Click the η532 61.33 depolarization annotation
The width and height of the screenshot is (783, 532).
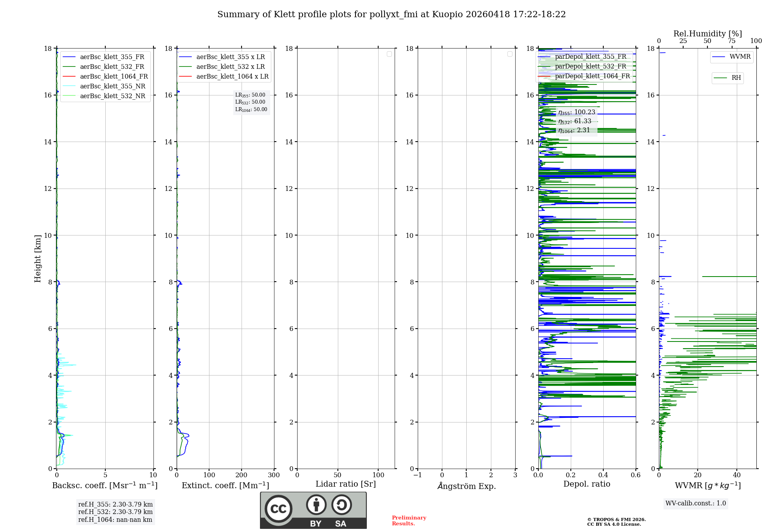(x=575, y=121)
